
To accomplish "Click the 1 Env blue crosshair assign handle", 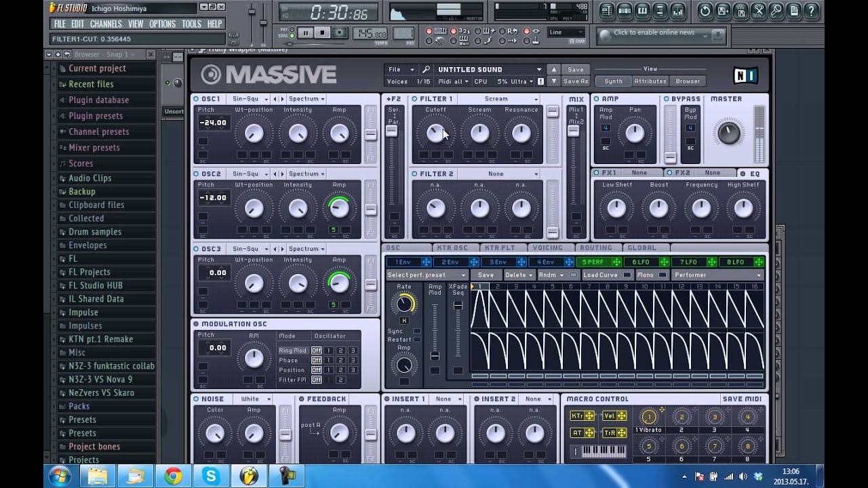I will pos(426,262).
